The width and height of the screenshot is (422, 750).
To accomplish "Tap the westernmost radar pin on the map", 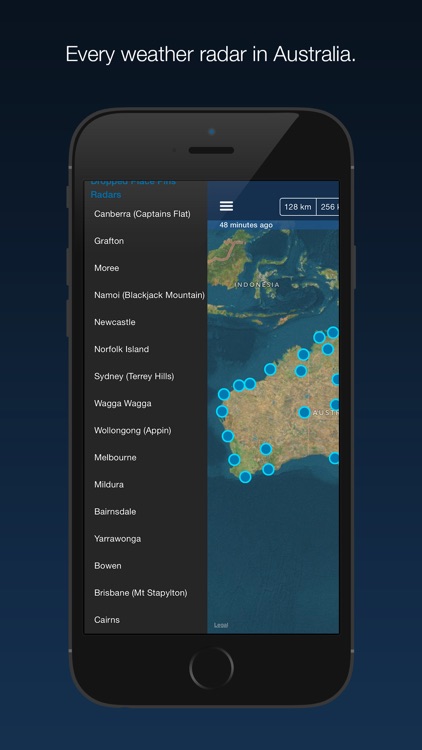I will click(222, 411).
